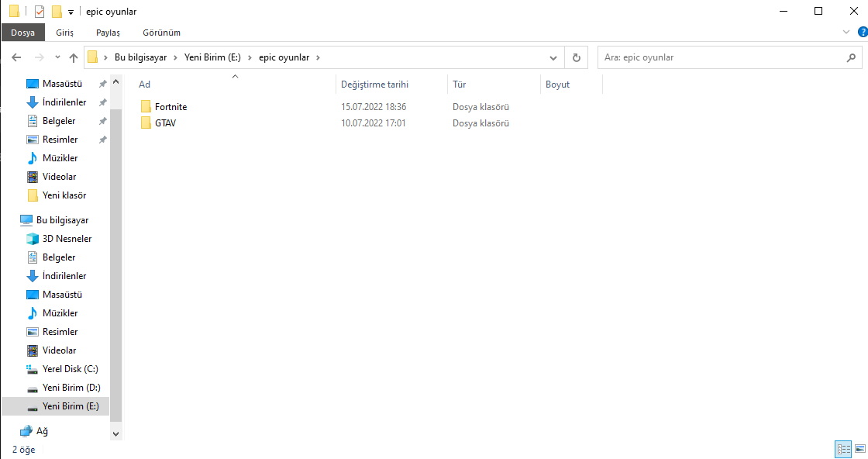Screen dimensions: 868x459
Task: Click the New folder icon in title bar
Action: point(57,11)
